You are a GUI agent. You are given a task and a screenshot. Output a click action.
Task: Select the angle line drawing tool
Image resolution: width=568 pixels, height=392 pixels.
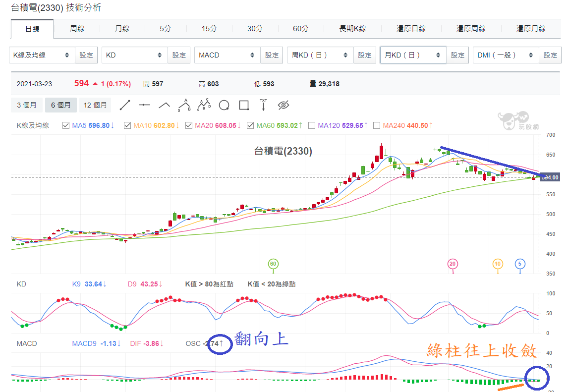click(165, 106)
